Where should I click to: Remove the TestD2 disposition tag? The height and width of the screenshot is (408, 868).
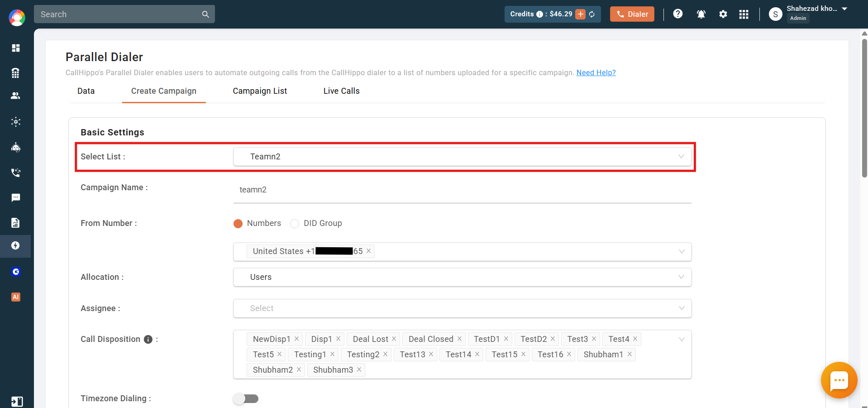(x=553, y=339)
